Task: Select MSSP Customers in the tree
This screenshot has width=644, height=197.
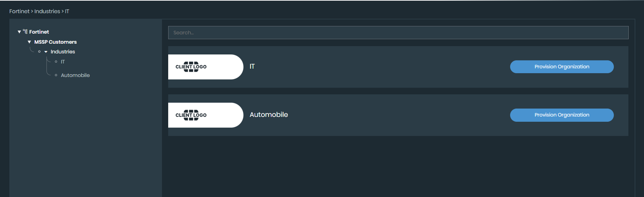Action: [55, 42]
